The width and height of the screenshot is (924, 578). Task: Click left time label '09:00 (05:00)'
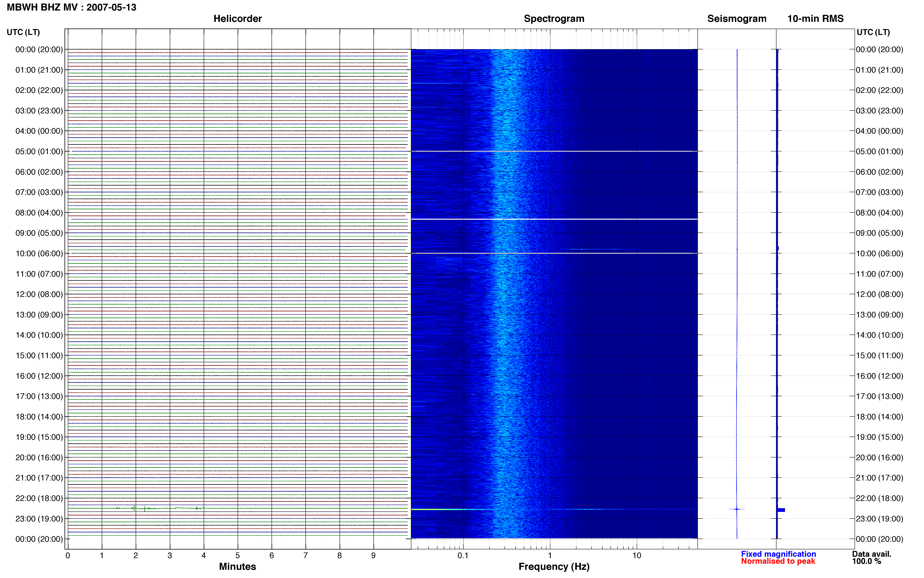(x=39, y=233)
